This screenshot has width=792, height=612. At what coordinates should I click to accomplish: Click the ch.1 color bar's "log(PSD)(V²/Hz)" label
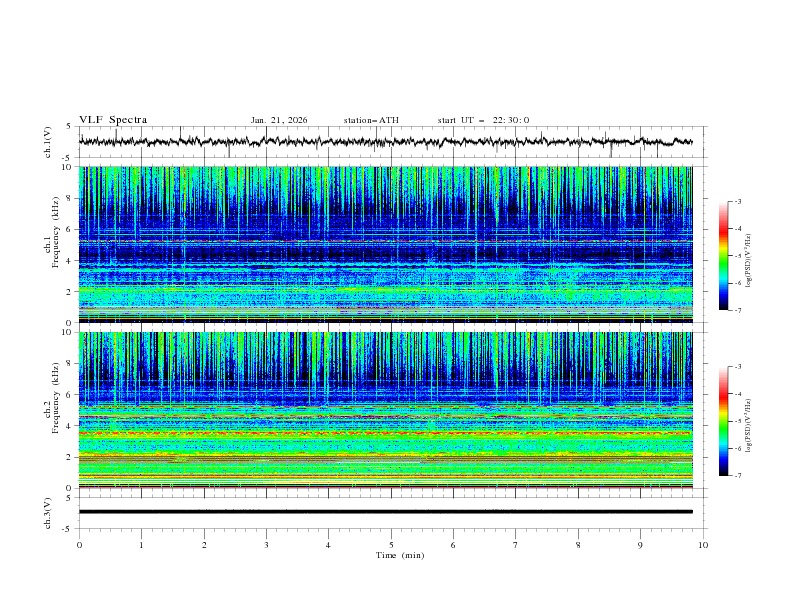pos(749,261)
